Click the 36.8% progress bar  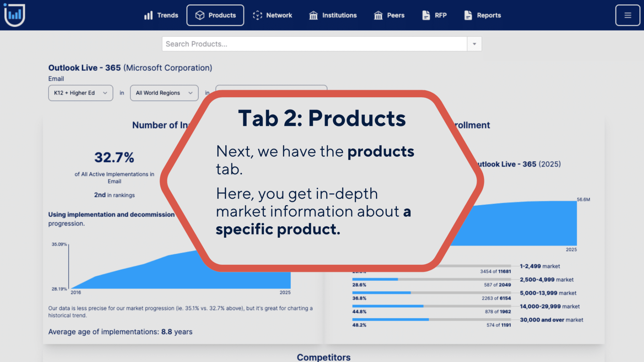[x=431, y=293]
